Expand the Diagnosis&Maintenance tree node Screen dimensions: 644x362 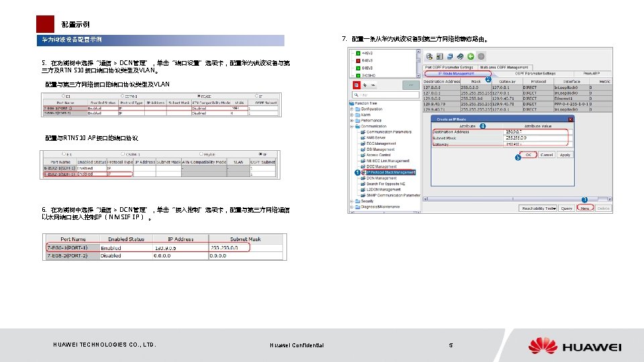pos(352,207)
